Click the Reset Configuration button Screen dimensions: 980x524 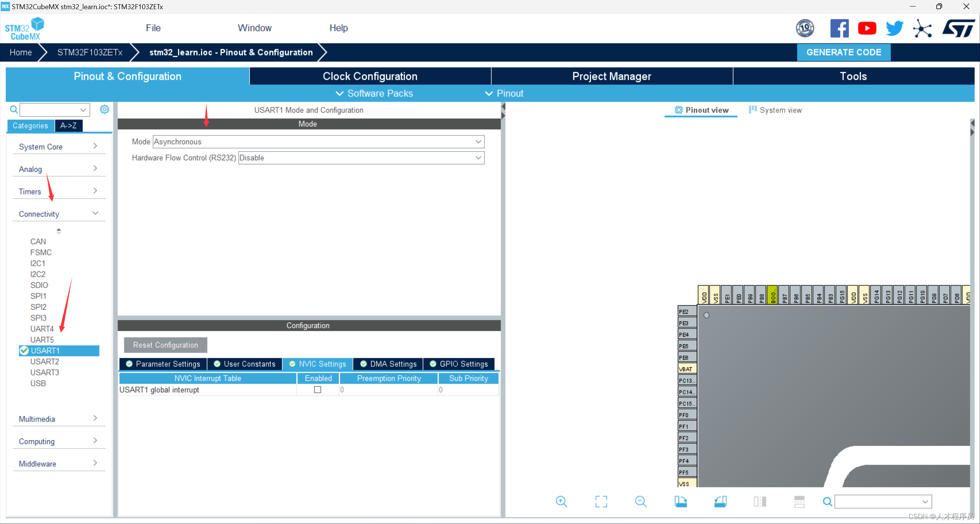(165, 344)
